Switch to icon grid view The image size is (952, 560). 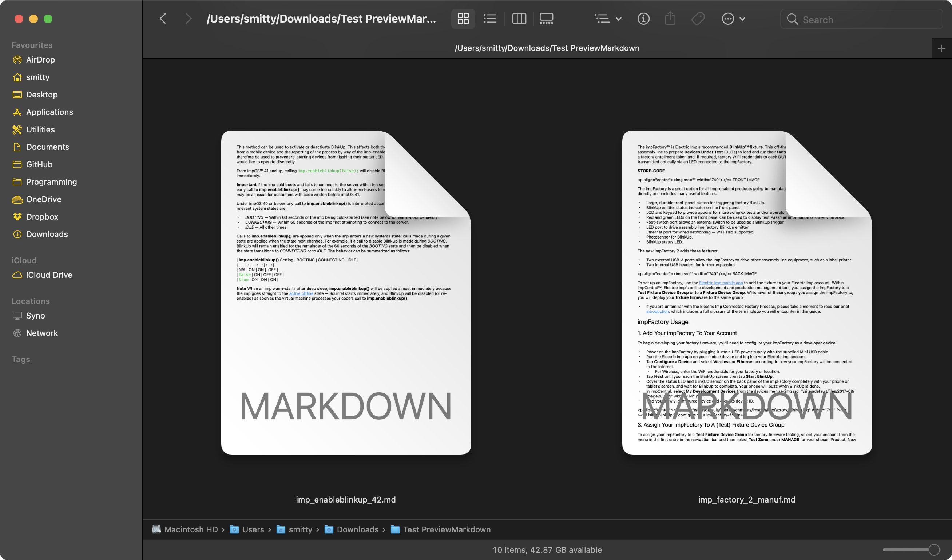tap(463, 19)
